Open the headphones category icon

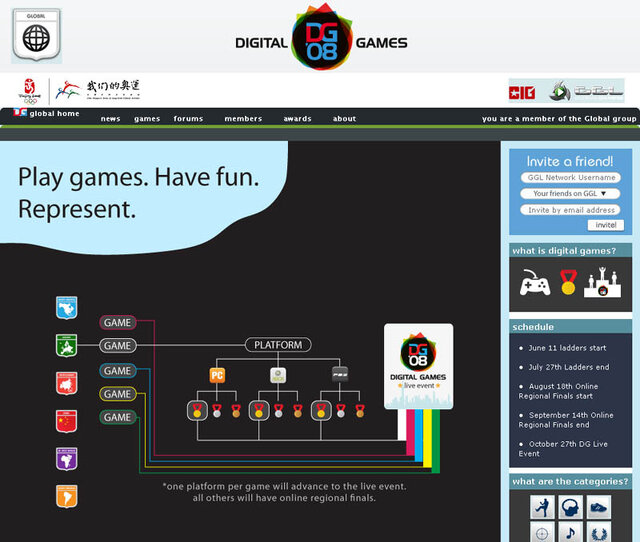(x=570, y=507)
